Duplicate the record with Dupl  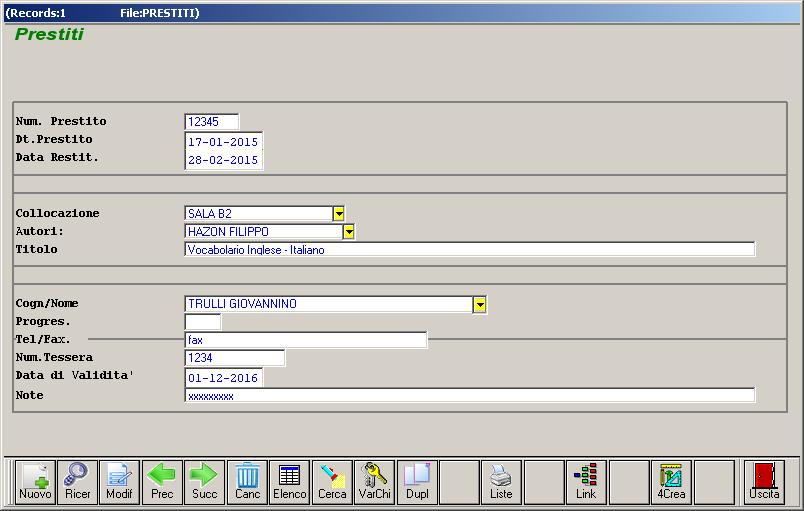click(x=417, y=482)
